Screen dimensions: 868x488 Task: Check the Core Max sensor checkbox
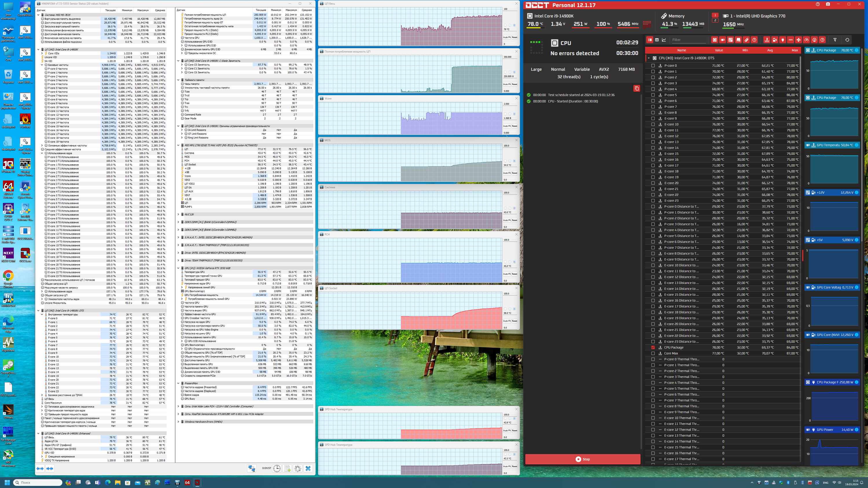tap(653, 353)
